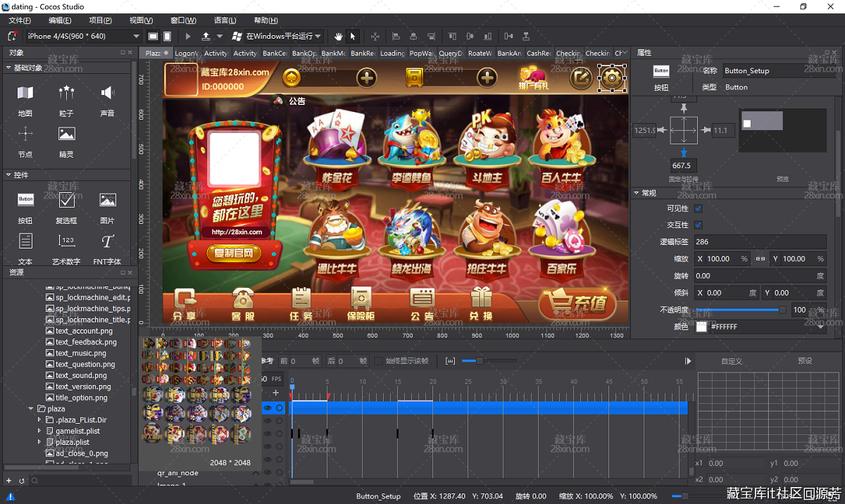This screenshot has height=504, width=845.
Task: Click the publish upload toolbar icon
Action: 206,36
